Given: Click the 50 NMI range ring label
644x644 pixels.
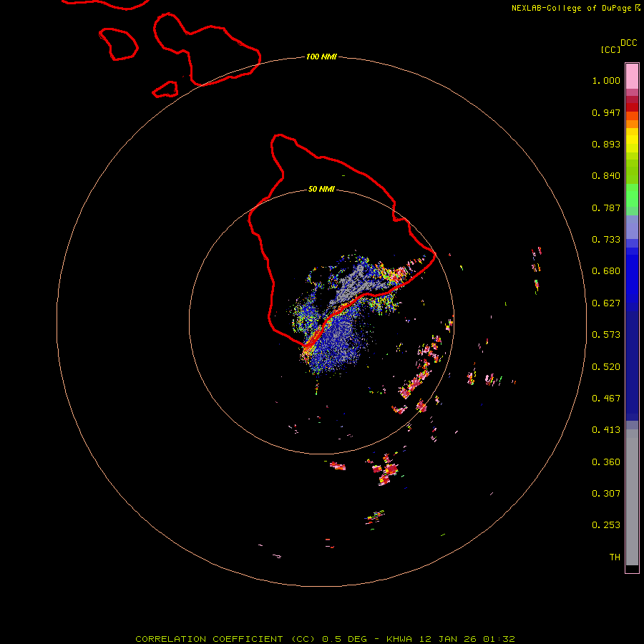Looking at the screenshot, I should (x=321, y=189).
